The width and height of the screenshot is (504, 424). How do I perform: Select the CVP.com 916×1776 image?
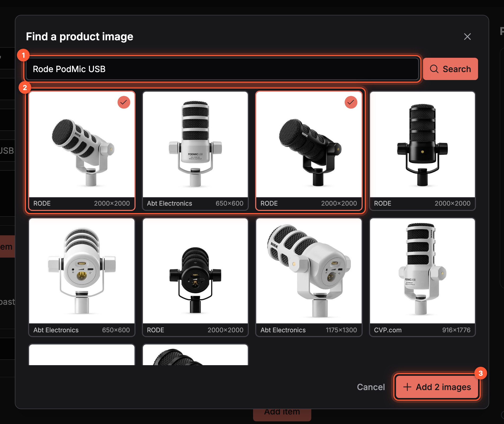tap(422, 277)
